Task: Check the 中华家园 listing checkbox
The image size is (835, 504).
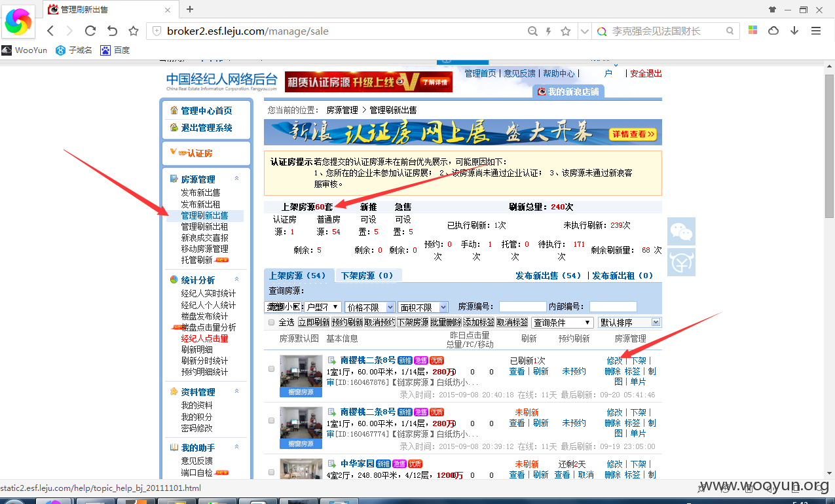Action: 271,472
